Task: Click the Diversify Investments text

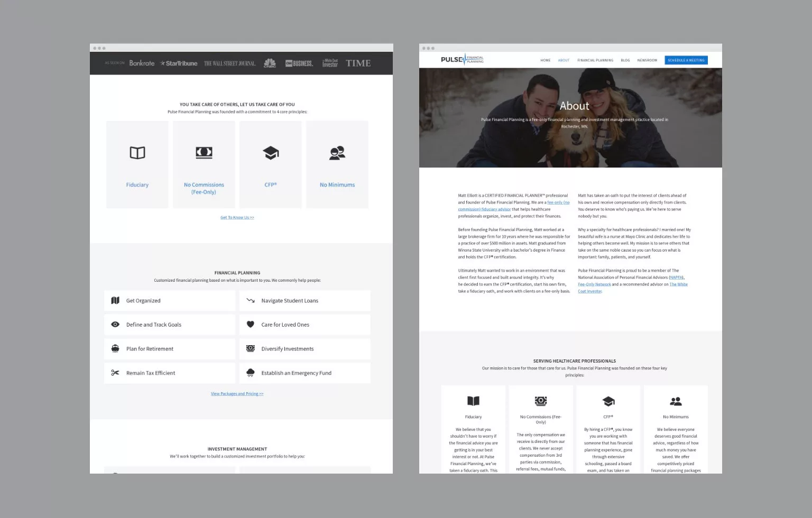Action: [x=288, y=349]
